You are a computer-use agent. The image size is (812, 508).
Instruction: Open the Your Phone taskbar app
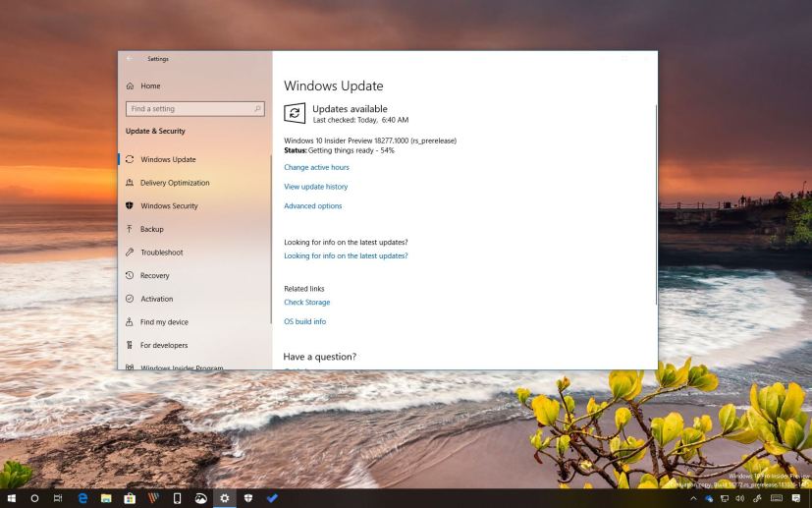click(177, 498)
